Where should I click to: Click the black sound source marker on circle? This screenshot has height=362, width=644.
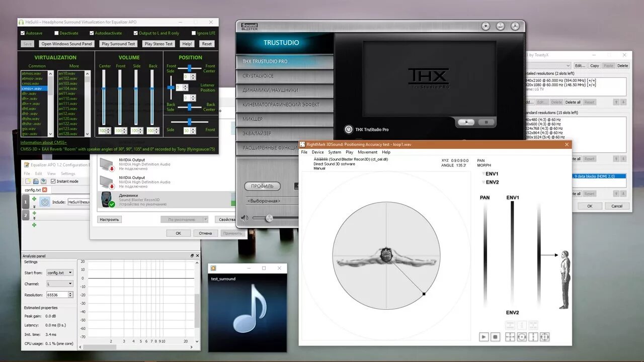click(424, 294)
